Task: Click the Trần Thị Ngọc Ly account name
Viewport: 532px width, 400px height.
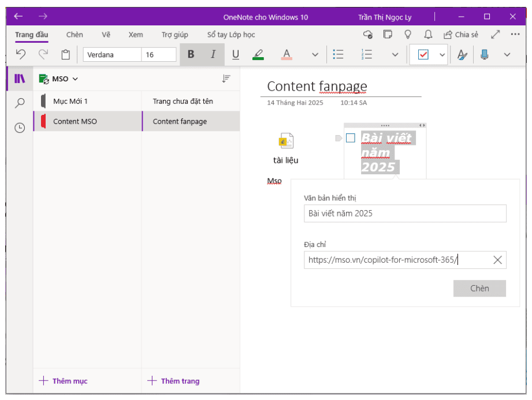Action: pos(384,17)
